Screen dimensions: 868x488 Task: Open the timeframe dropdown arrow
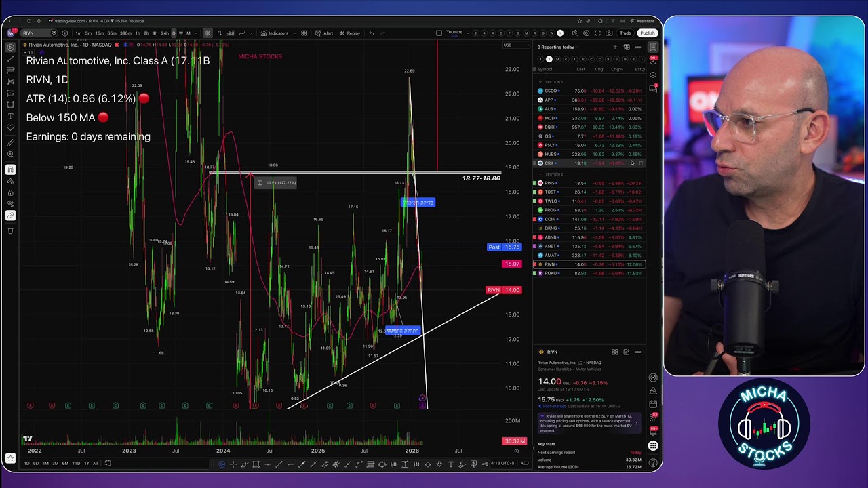(x=195, y=33)
